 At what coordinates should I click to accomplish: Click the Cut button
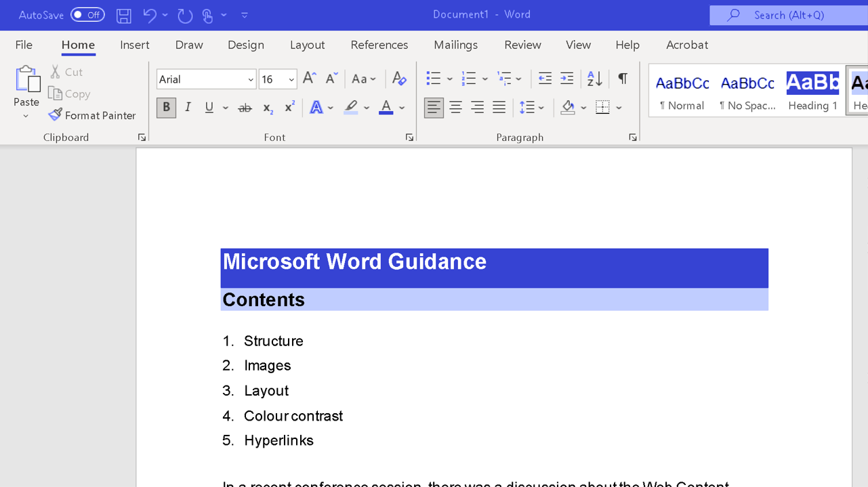tap(66, 72)
